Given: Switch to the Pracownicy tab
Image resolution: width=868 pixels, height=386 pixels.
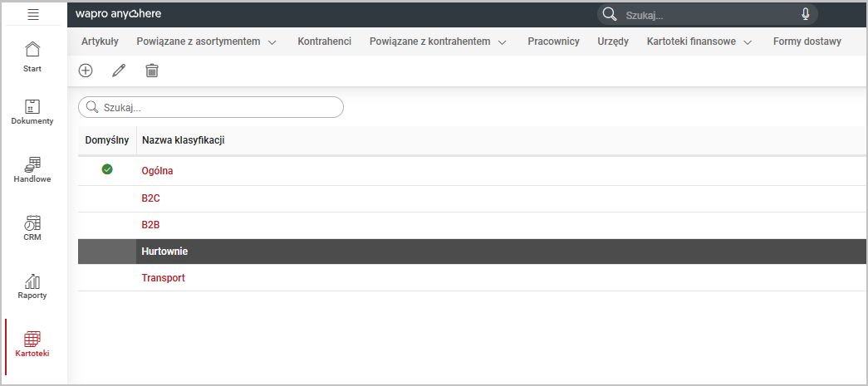Looking at the screenshot, I should (x=553, y=42).
